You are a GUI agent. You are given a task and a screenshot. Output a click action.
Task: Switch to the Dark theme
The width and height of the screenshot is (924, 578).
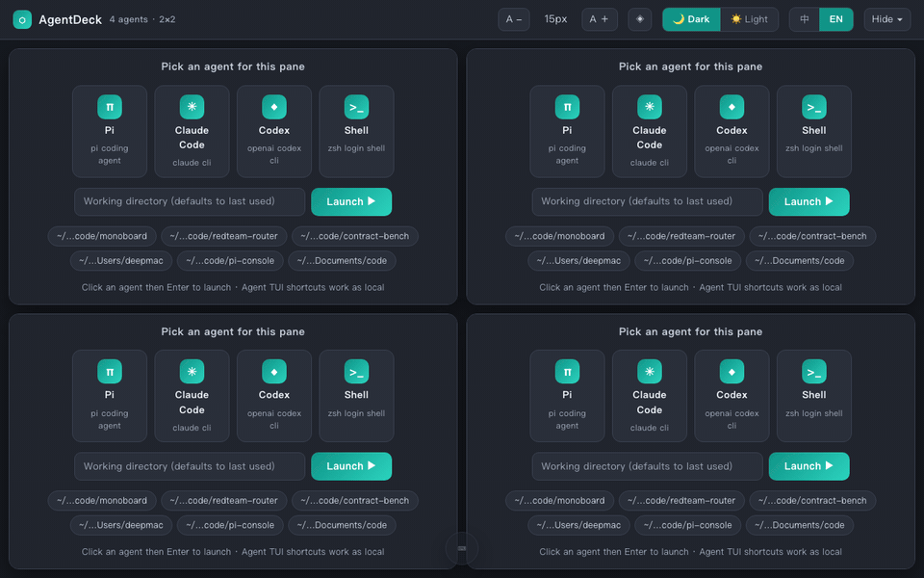tap(691, 19)
